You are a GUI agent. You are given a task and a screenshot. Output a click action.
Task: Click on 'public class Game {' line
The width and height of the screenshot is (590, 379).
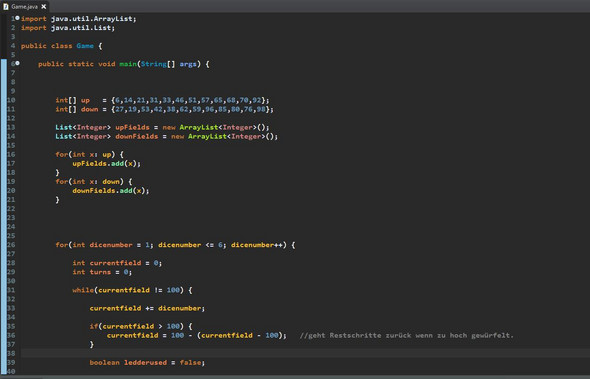[61, 46]
